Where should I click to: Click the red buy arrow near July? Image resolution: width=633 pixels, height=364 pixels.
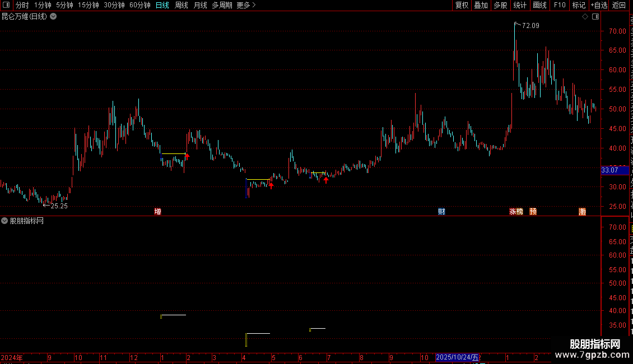(x=326, y=180)
